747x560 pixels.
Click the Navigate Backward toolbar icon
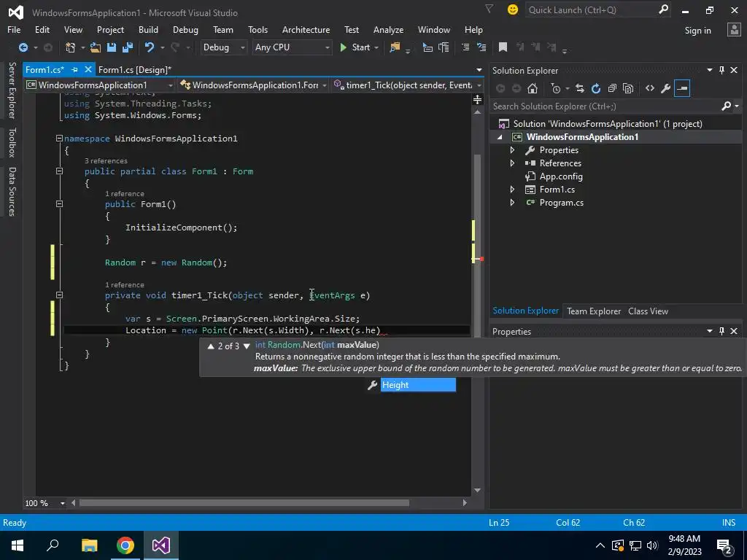point(23,47)
